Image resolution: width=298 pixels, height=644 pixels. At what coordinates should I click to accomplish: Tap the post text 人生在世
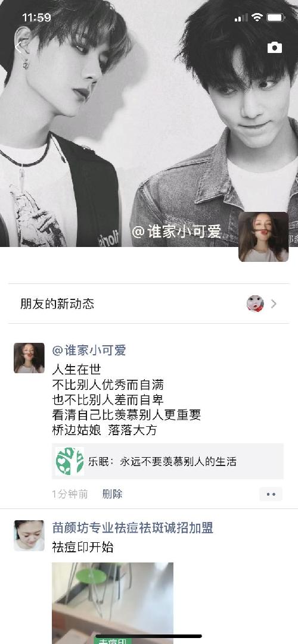76,369
